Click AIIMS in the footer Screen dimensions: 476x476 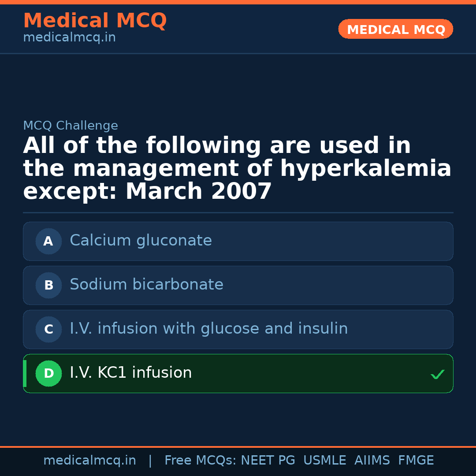pos(372,461)
